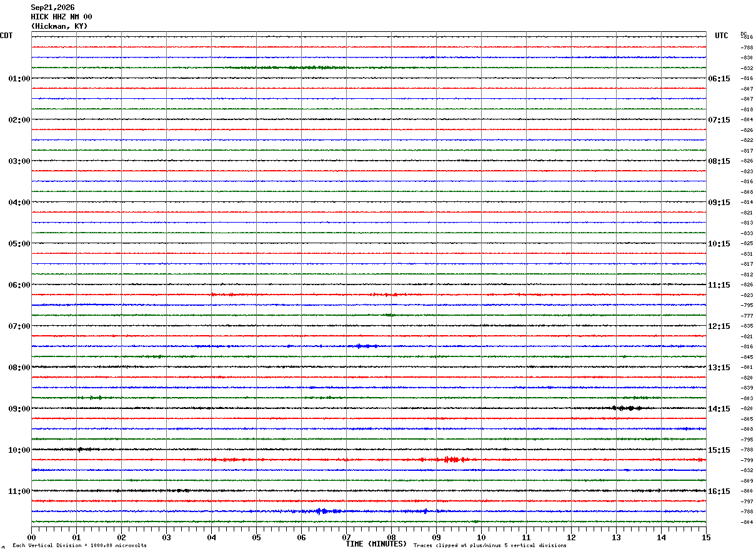Viewport: 756px width, 554px height.
Task: Click minute 07 on the time axis
Action: pos(346,537)
